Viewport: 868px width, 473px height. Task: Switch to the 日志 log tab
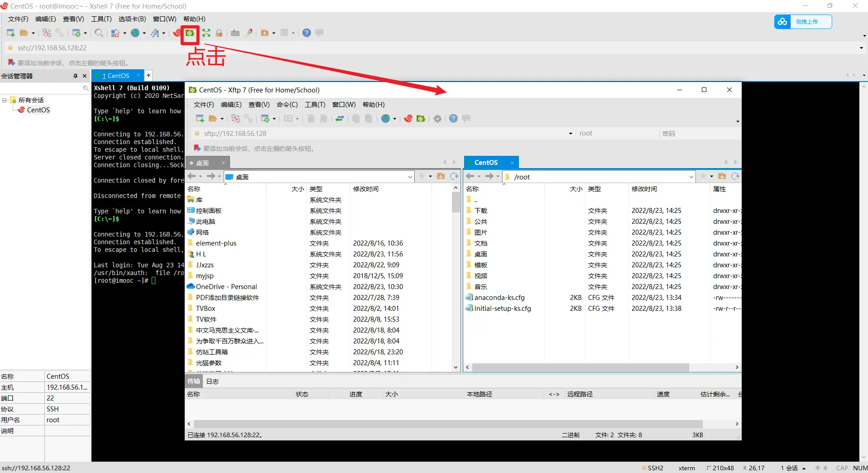click(212, 381)
